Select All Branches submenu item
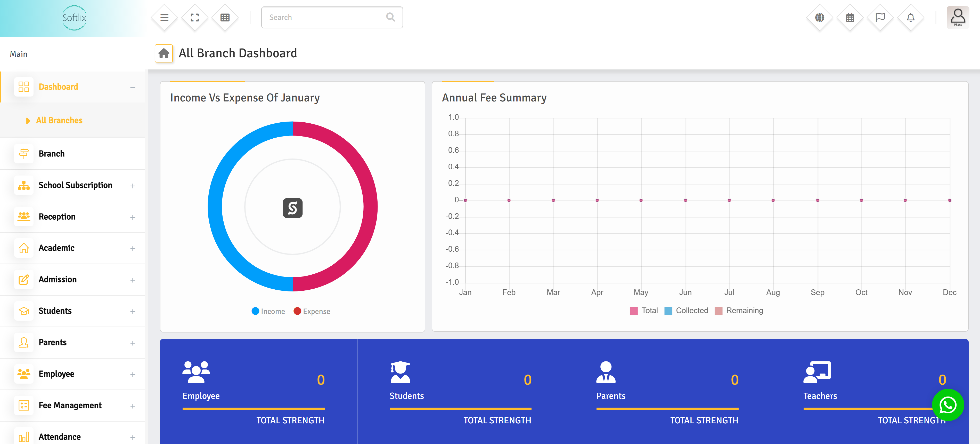The width and height of the screenshot is (980, 444). click(59, 120)
